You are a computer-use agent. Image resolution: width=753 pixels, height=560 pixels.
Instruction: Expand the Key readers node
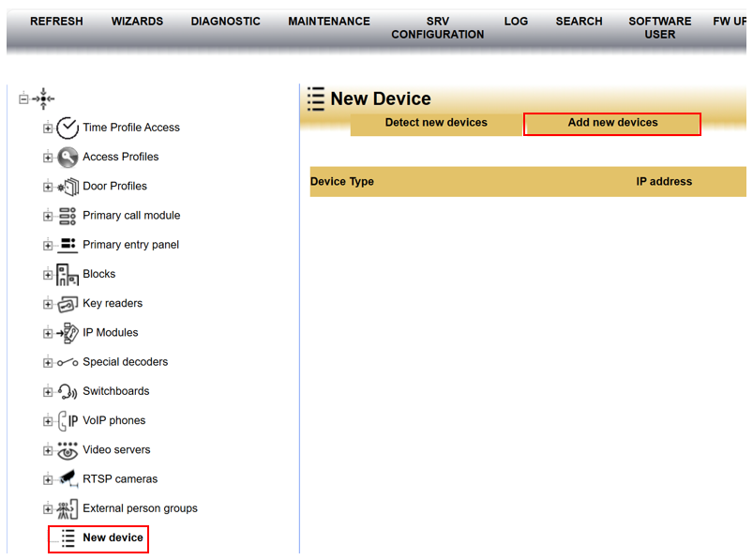(x=48, y=304)
